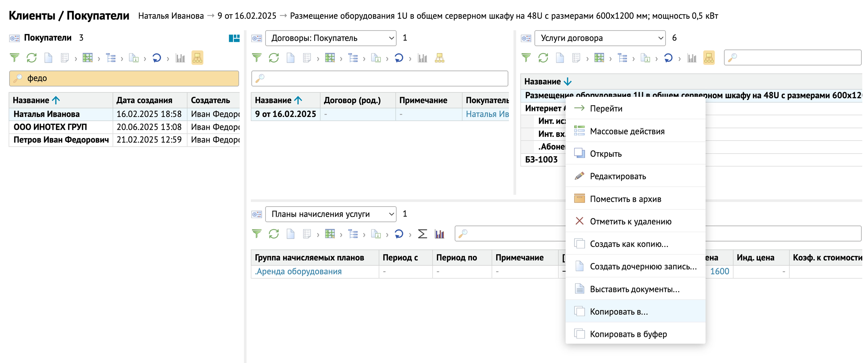Click hierarchy icon in Договоры toolbar
The height and width of the screenshot is (363, 868).
click(x=439, y=58)
